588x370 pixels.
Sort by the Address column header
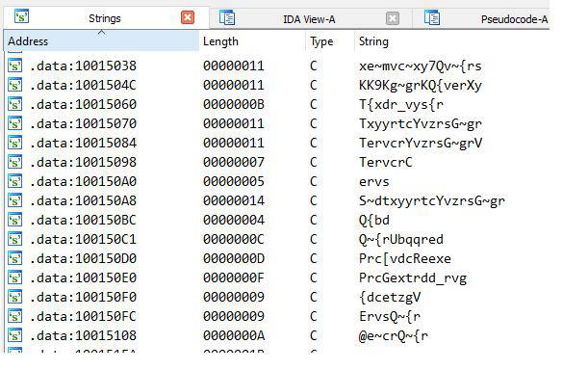point(101,40)
